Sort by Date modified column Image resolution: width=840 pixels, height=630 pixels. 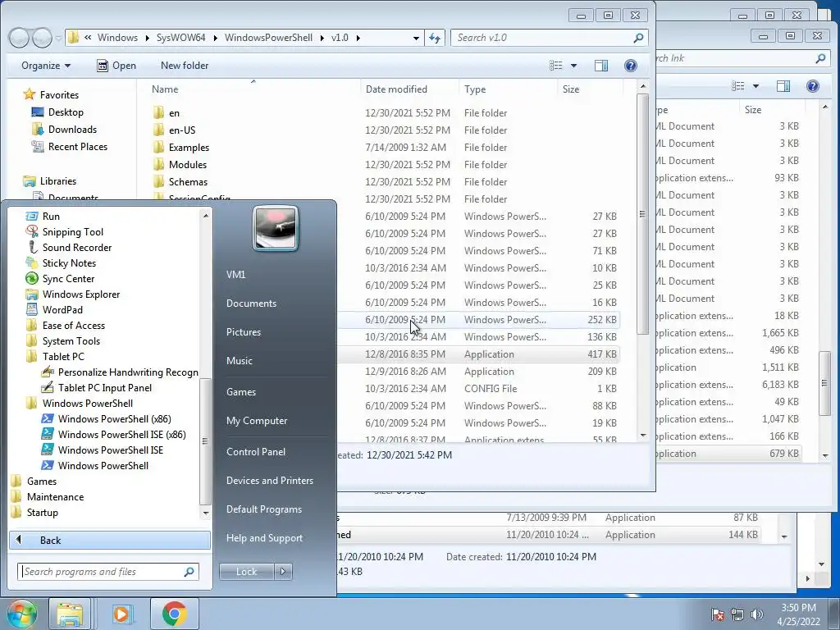(396, 89)
